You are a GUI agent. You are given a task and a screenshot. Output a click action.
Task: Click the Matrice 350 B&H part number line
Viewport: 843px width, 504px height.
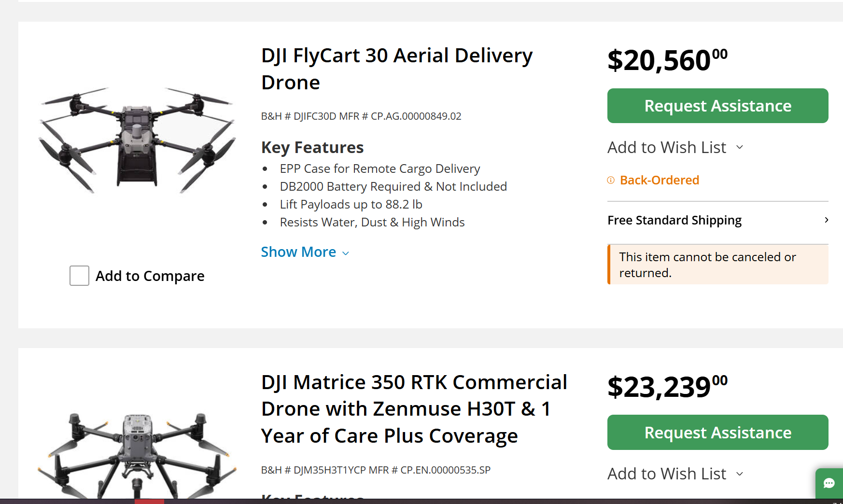375,470
